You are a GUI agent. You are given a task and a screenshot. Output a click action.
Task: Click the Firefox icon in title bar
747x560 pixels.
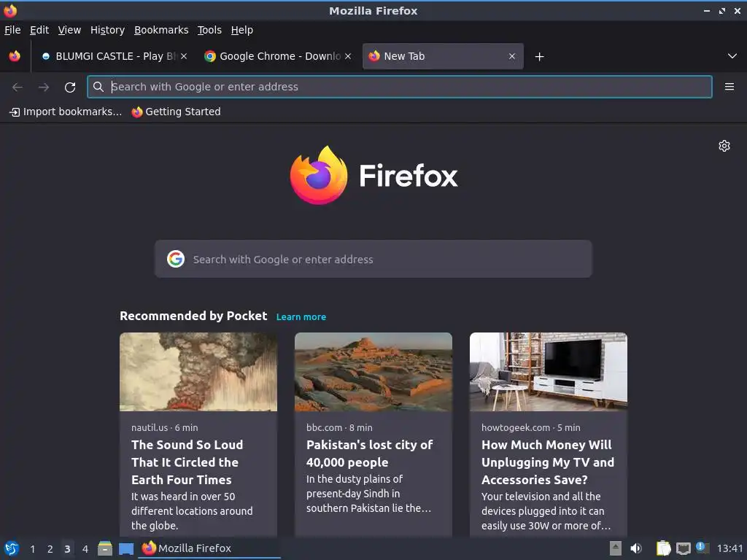10,10
